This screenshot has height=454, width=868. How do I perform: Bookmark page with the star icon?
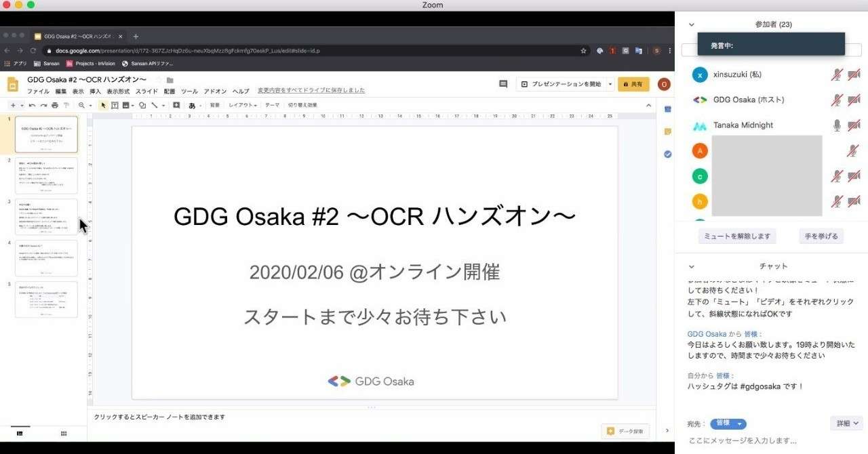pyautogui.click(x=583, y=51)
